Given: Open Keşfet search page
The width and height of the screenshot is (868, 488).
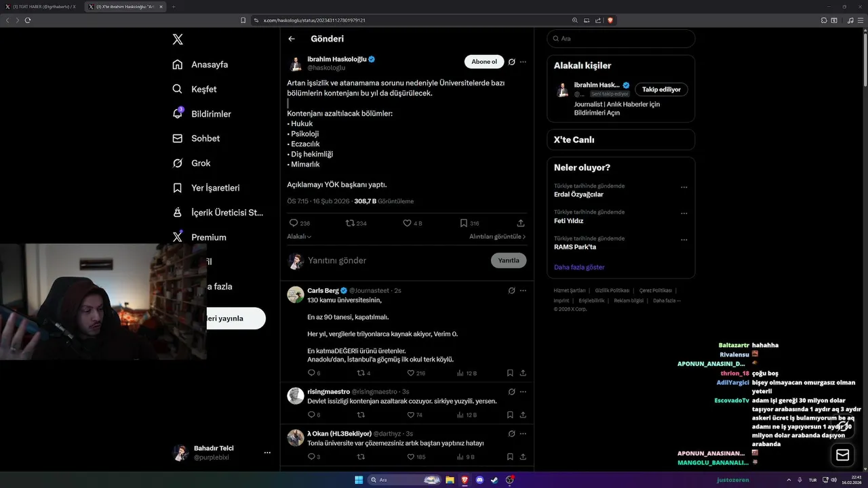Looking at the screenshot, I should click(x=195, y=89).
